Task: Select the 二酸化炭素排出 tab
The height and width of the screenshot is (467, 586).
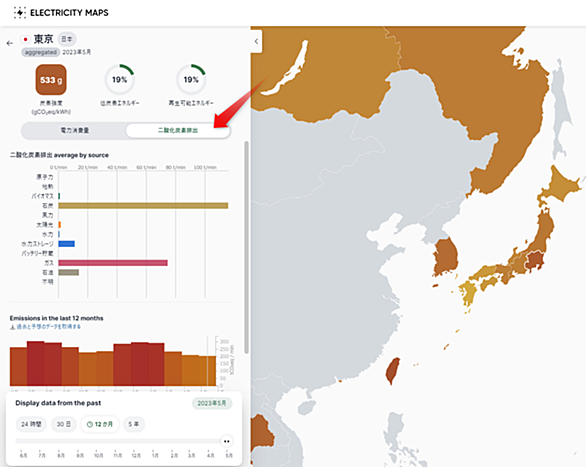Action: tap(178, 130)
